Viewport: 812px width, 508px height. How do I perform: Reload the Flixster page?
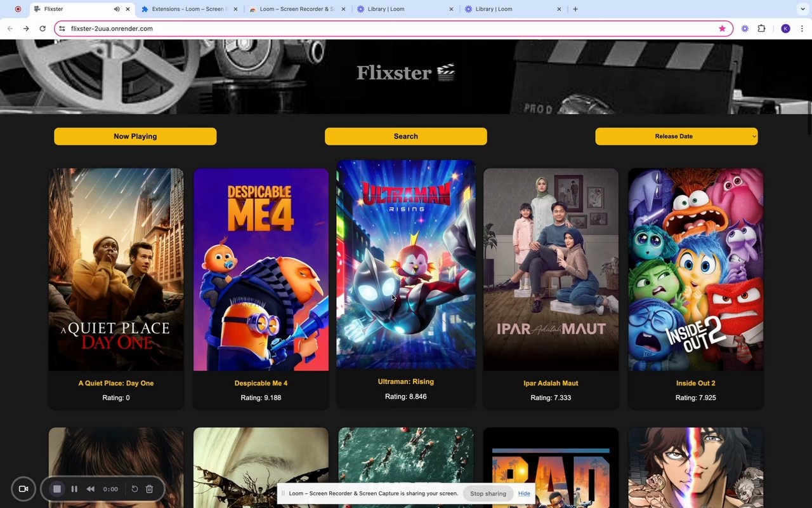coord(43,29)
